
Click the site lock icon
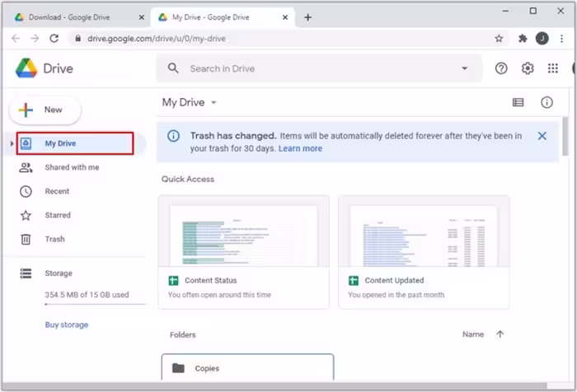tap(77, 38)
